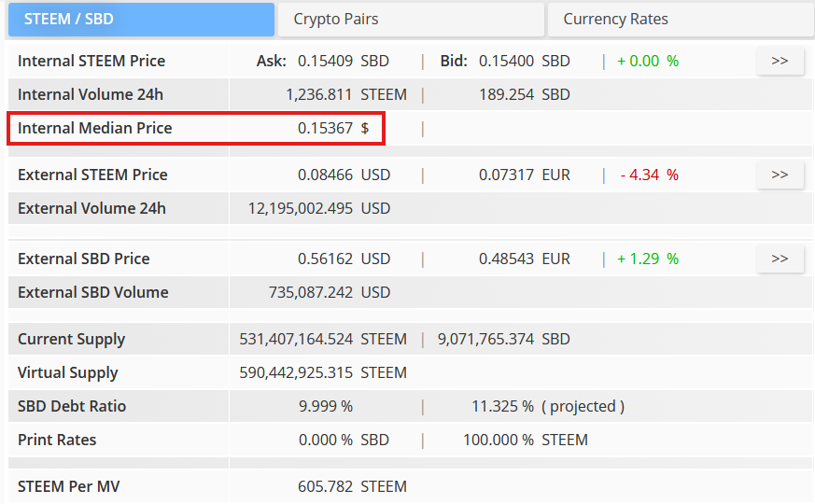Click the 0.07317 EUR price value
This screenshot has width=815, height=504.
[x=524, y=175]
